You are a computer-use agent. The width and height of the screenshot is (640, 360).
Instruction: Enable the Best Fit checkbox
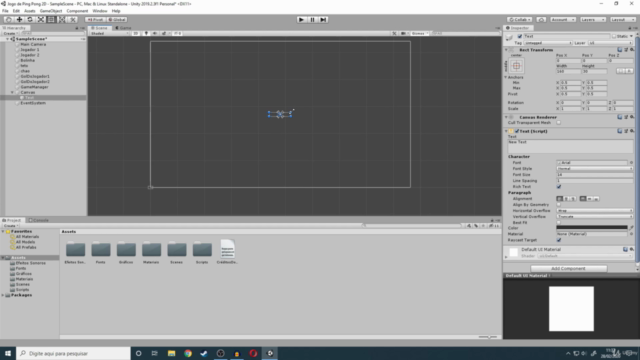pyautogui.click(x=559, y=222)
